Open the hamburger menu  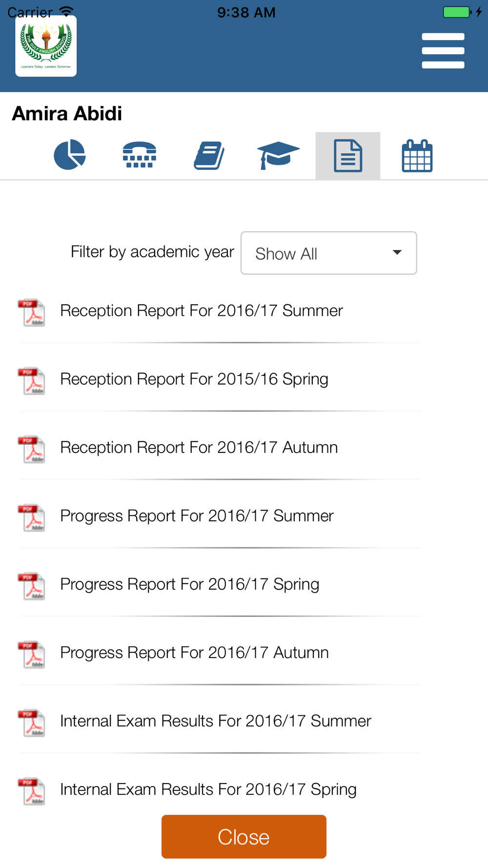tap(443, 51)
